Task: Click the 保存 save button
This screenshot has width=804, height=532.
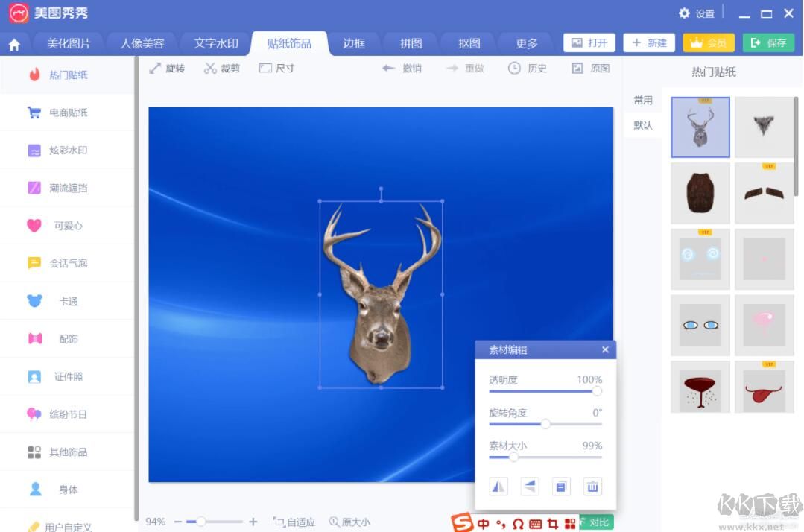Action: (x=768, y=42)
